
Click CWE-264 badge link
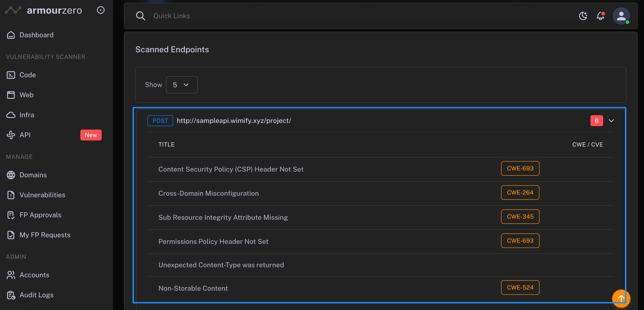[520, 192]
